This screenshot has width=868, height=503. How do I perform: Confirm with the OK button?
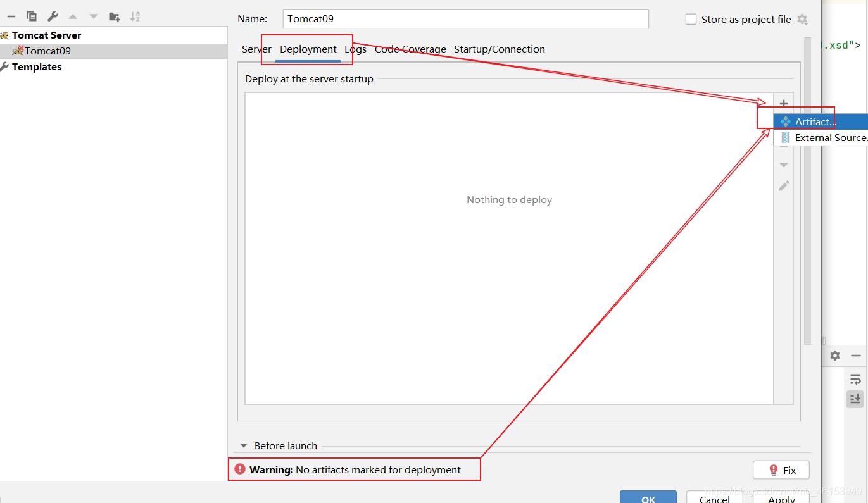point(648,499)
